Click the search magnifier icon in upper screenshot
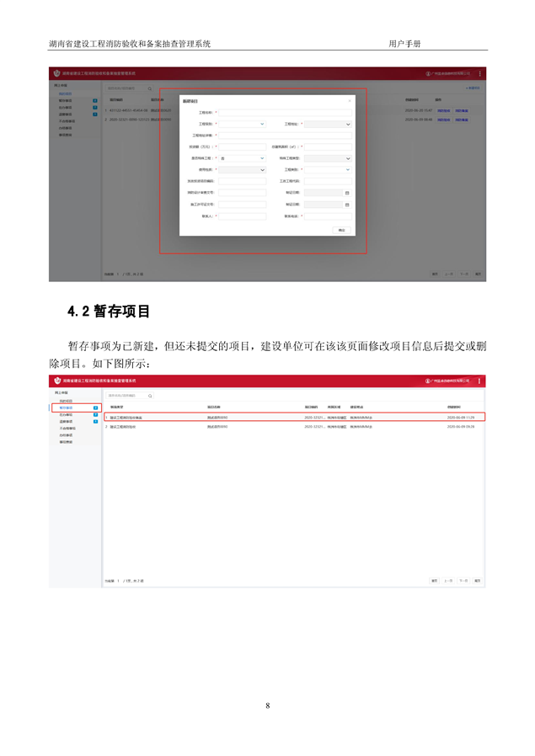The width and height of the screenshot is (535, 756). coord(150,88)
